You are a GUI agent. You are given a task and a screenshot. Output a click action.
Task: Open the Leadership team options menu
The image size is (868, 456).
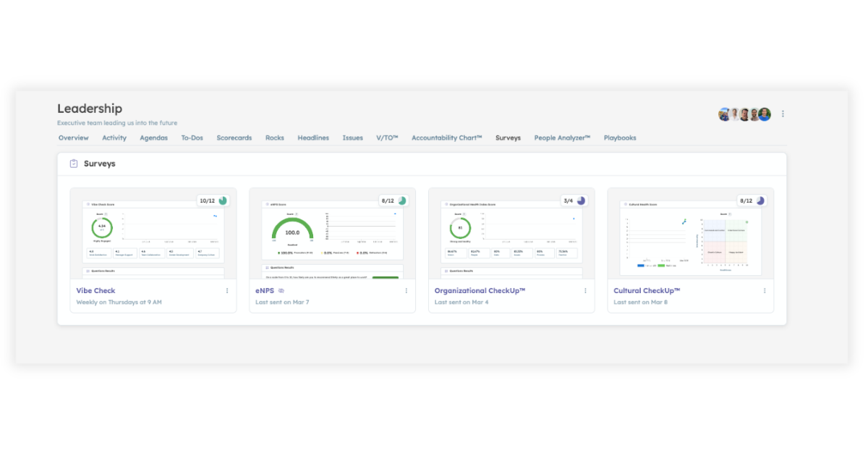pos(783,114)
